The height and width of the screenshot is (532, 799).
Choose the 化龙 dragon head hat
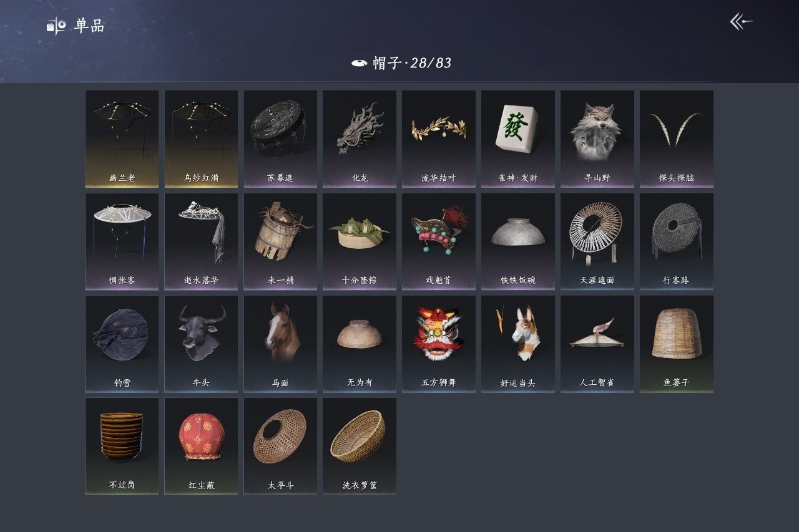(x=360, y=138)
